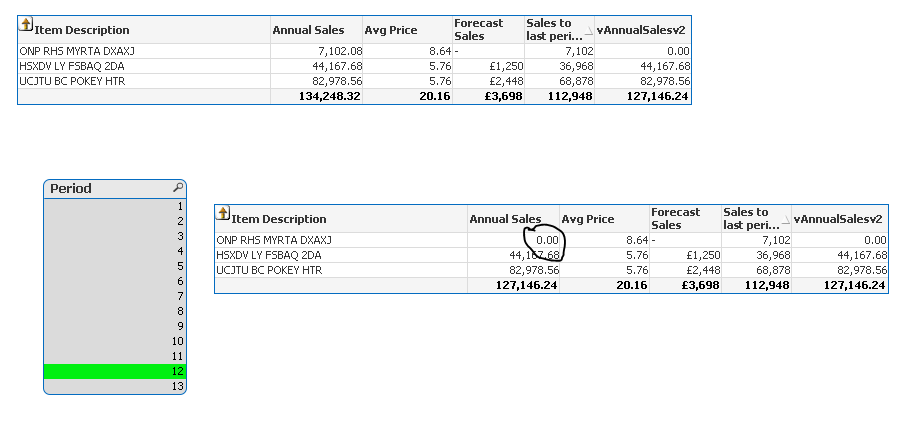Image resolution: width=910 pixels, height=422 pixels.
Task: Click UCJTU BC POKEY HTR in lower table
Action: [269, 270]
